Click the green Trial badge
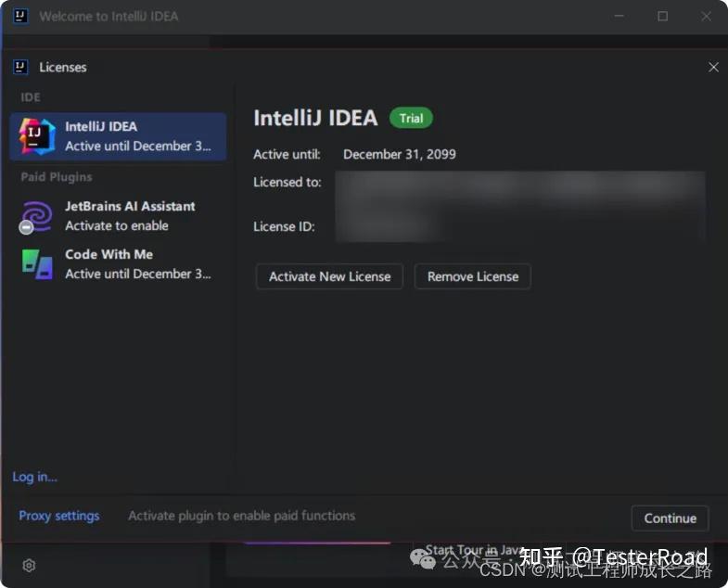The image size is (728, 588). pyautogui.click(x=411, y=119)
